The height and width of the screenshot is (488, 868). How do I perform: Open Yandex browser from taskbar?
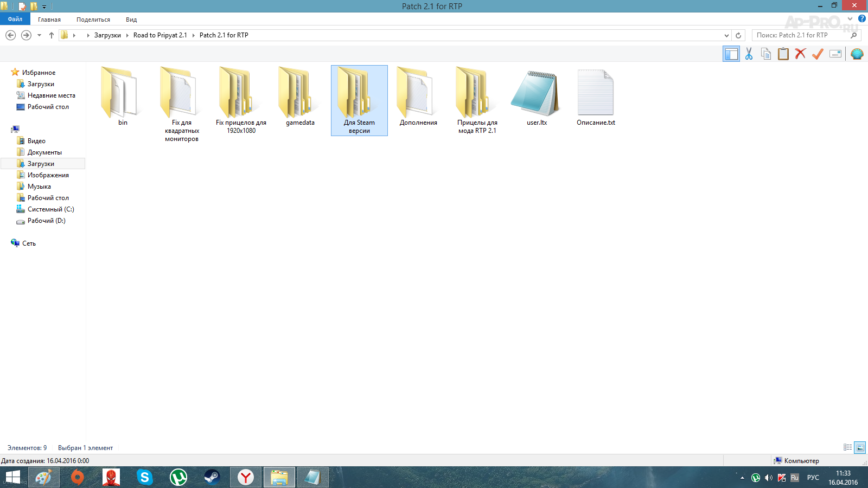[x=246, y=477]
